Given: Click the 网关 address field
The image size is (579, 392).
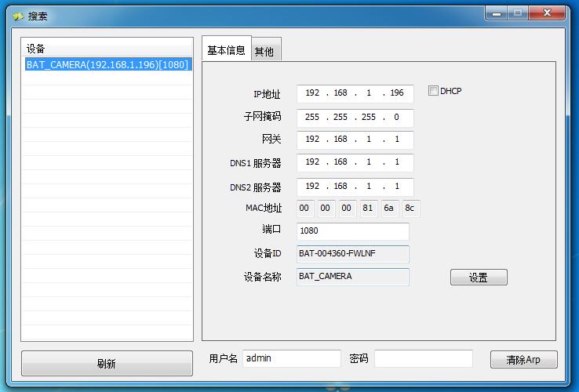Looking at the screenshot, I should (355, 140).
